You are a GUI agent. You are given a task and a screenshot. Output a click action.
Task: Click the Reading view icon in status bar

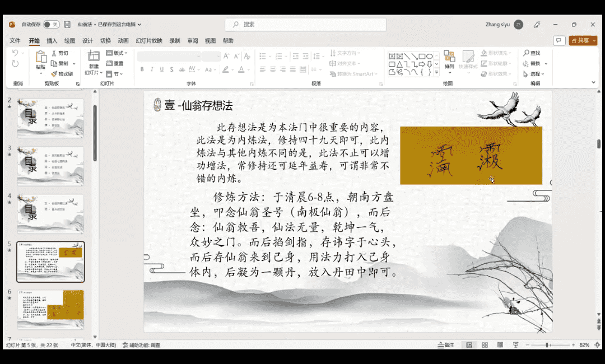pyautogui.click(x=500, y=345)
